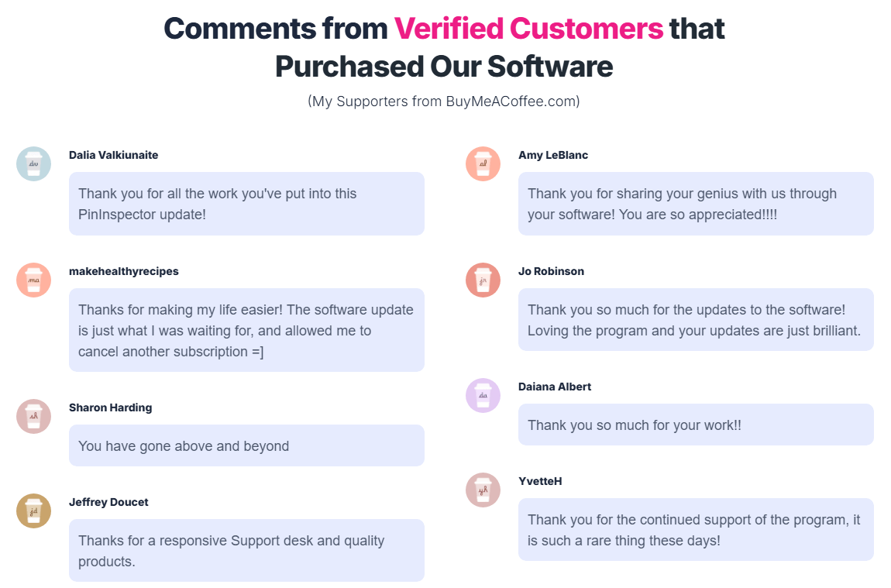Click Sharon Harding's coffee cup avatar
The image size is (891, 588).
point(33,416)
